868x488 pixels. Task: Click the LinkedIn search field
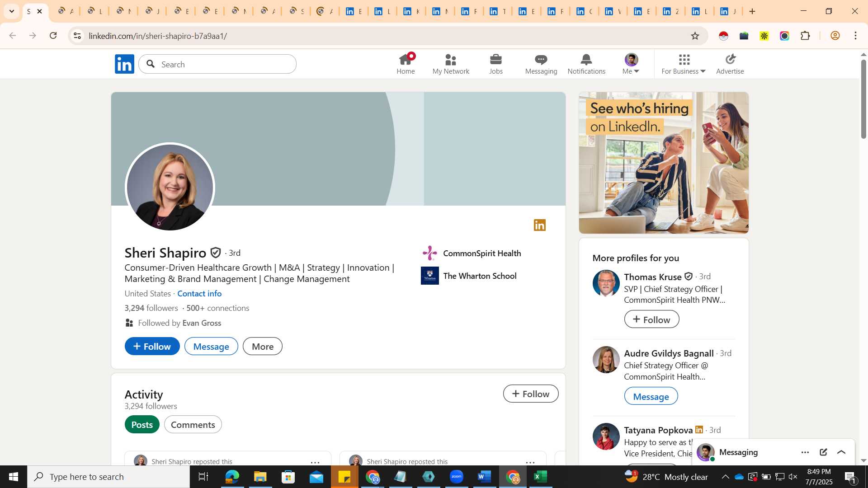(x=217, y=64)
